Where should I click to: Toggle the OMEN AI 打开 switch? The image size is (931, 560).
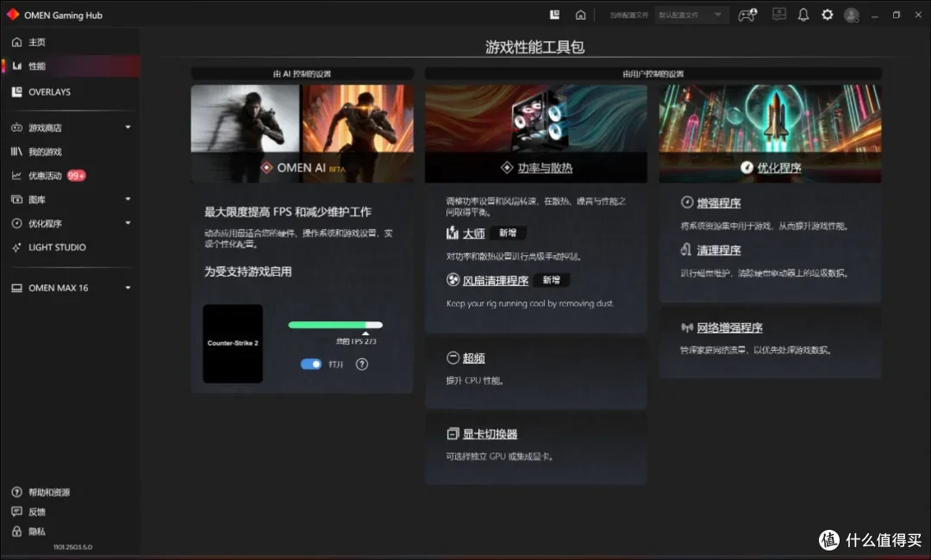click(310, 364)
